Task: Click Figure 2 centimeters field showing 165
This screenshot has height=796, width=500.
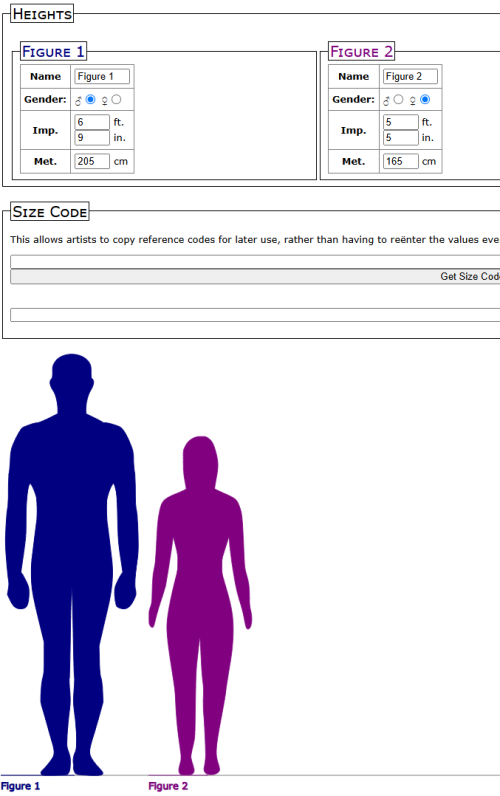Action: point(400,161)
